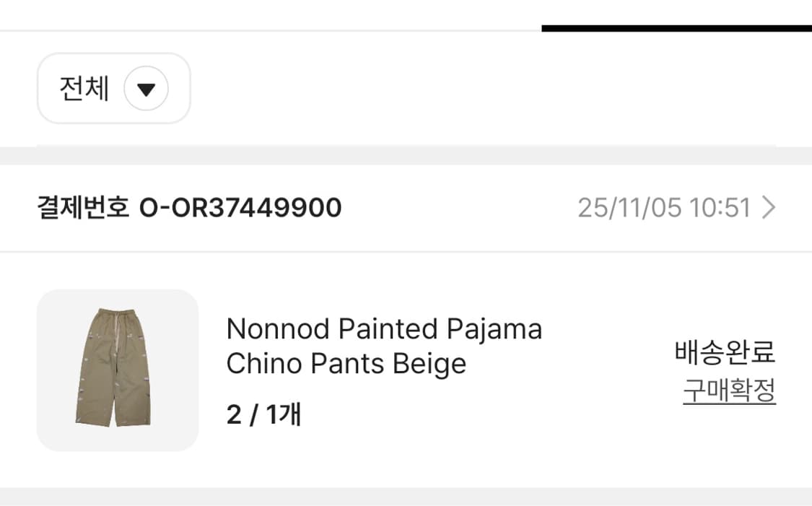Image resolution: width=812 pixels, height=506 pixels.
Task: Click the 배송완료 delivery status
Action: 725,352
